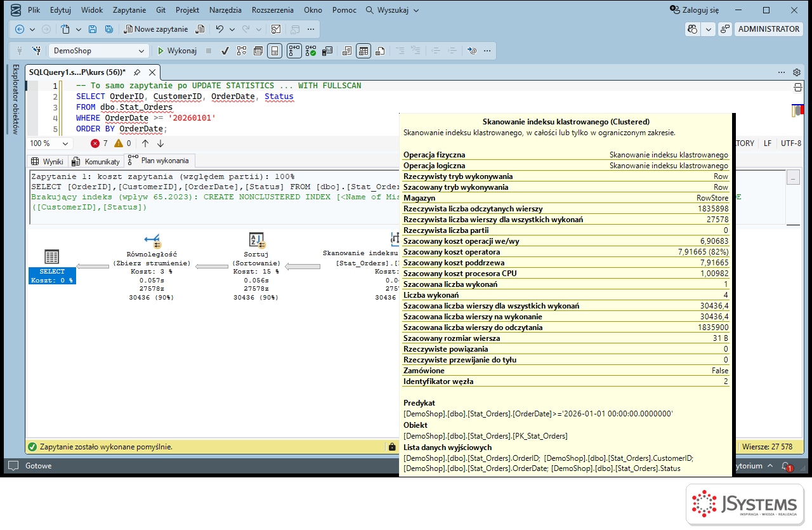Click the Wykonaj execute button
This screenshot has height=530, width=812.
[177, 51]
